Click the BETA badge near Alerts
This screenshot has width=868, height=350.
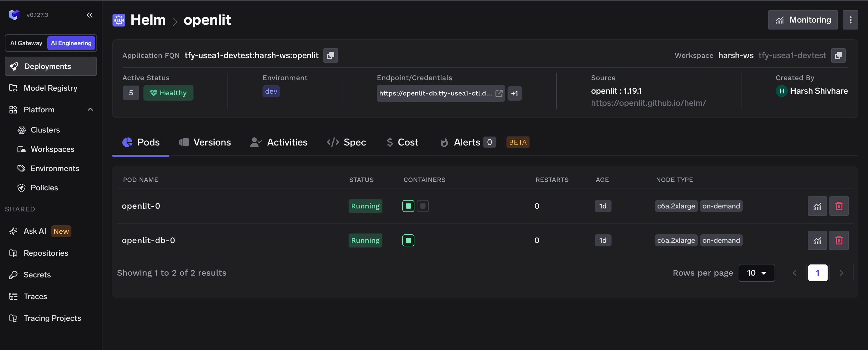point(517,142)
